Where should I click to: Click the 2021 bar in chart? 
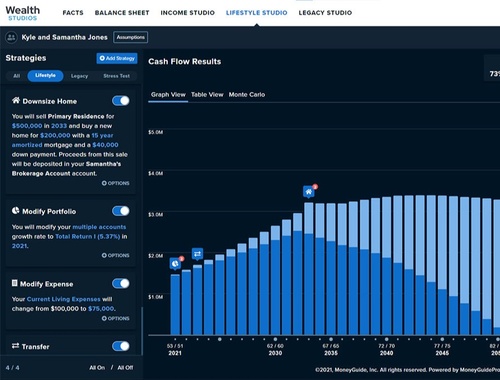[x=175, y=304]
